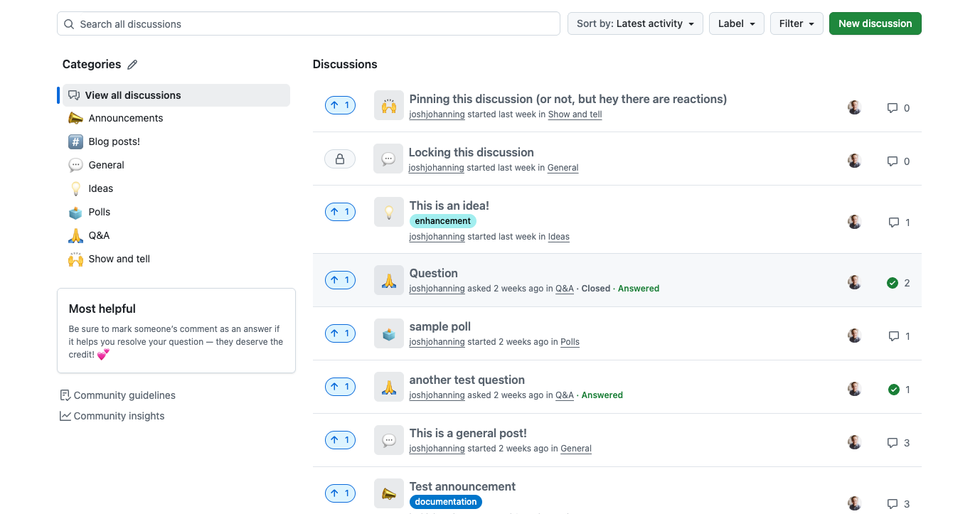Click the lock icon on 'Locking this discussion'
The width and height of the screenshot is (980, 514).
coord(340,158)
